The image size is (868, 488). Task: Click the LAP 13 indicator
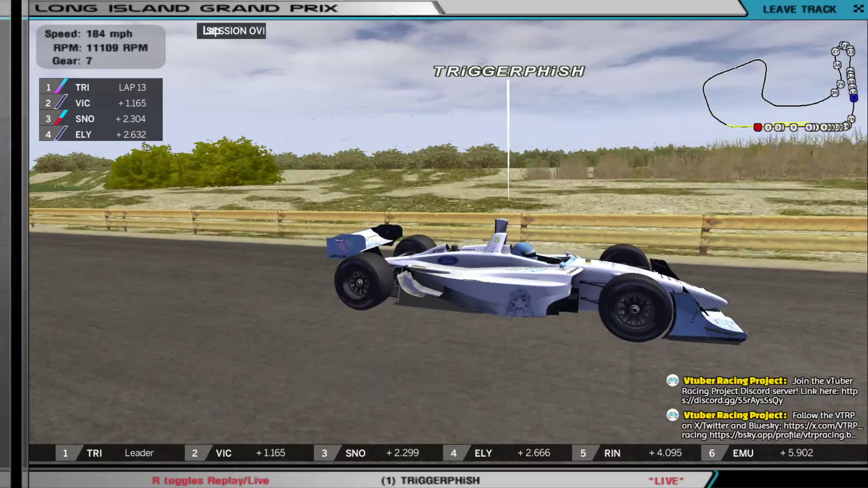coord(132,87)
